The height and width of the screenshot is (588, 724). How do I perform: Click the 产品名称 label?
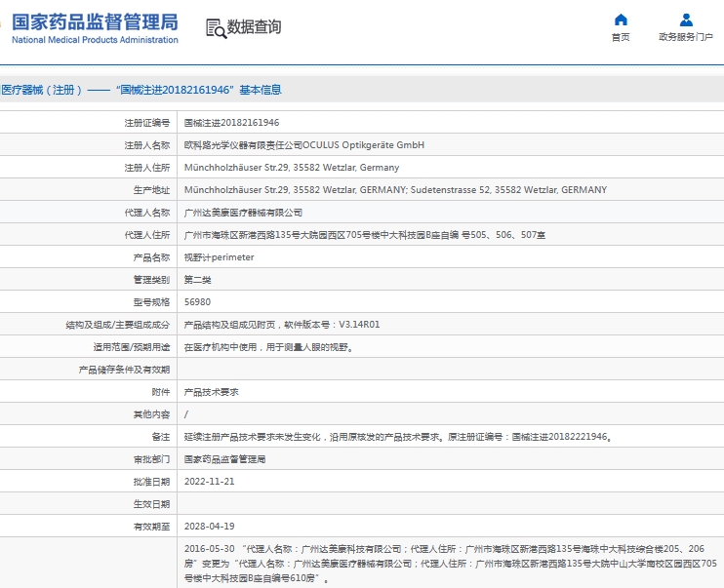pyautogui.click(x=151, y=257)
